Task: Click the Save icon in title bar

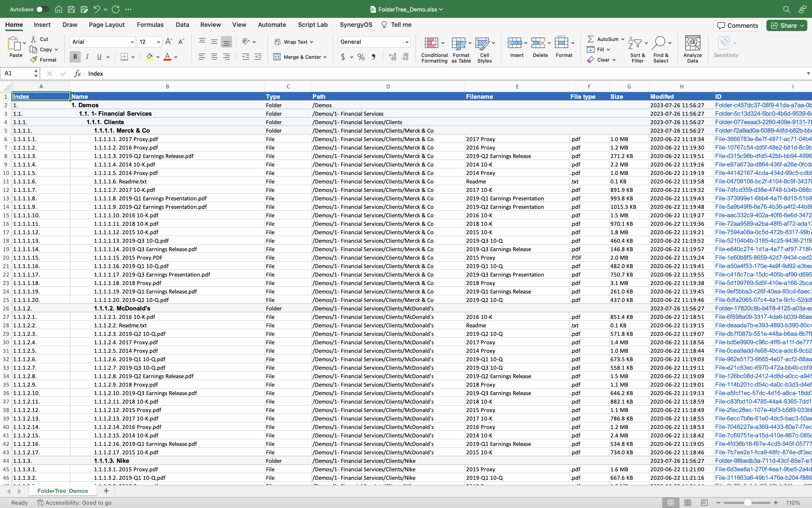Action: (71, 9)
